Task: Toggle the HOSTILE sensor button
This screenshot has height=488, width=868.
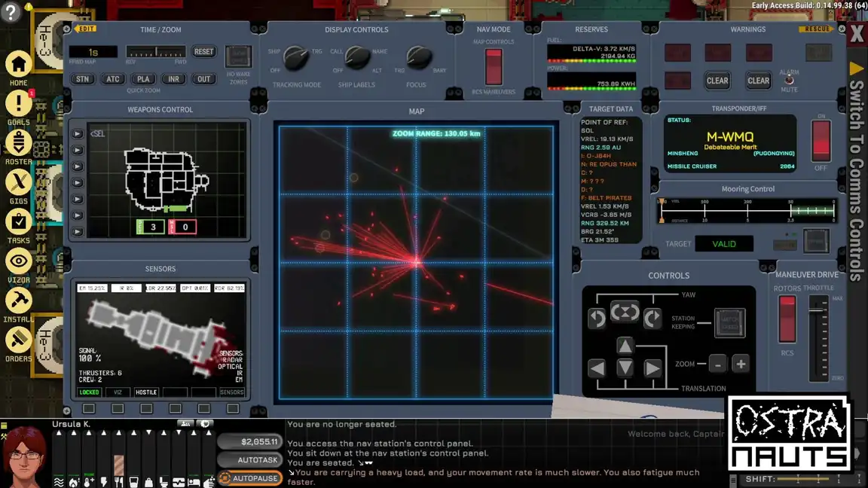Action: (146, 392)
